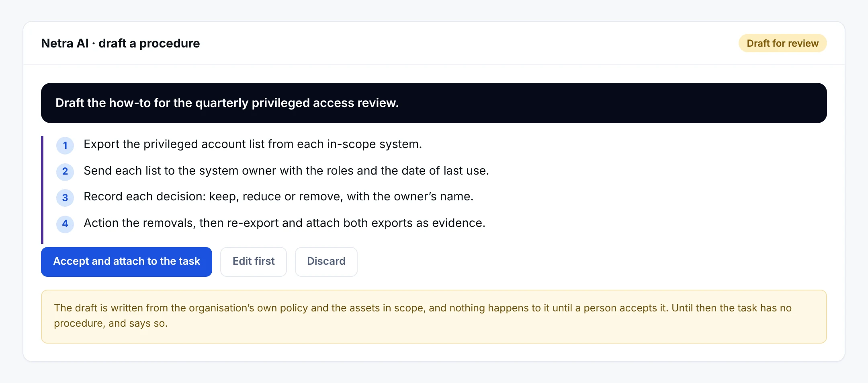Click Accept and attach to the task
This screenshot has width=868, height=383.
pyautogui.click(x=127, y=262)
